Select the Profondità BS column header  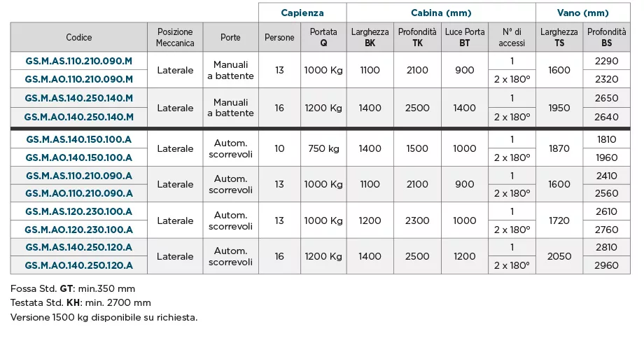(x=607, y=37)
